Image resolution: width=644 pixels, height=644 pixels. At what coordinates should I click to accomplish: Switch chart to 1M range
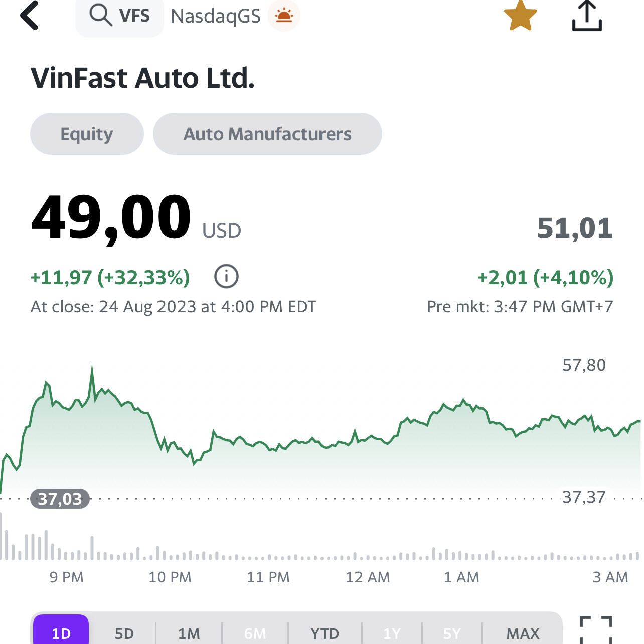coord(189,633)
